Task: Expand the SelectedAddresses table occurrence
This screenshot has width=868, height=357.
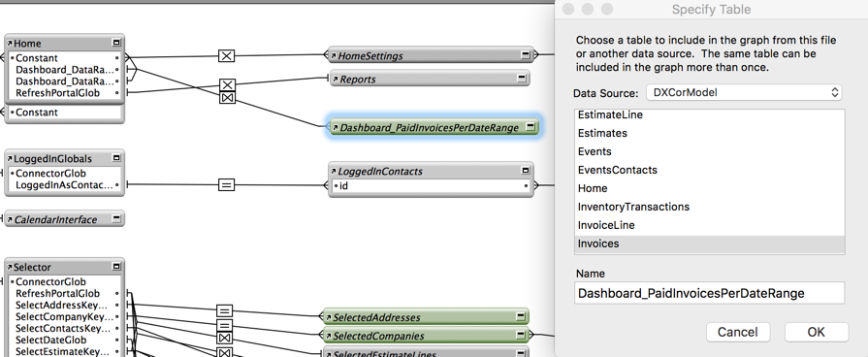Action: (521, 316)
